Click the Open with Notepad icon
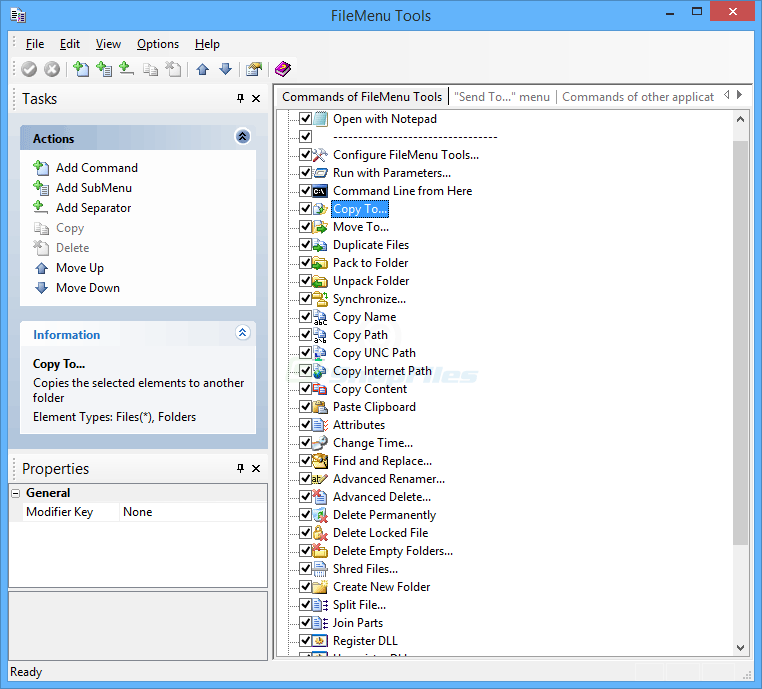This screenshot has height=689, width=762. [x=320, y=119]
